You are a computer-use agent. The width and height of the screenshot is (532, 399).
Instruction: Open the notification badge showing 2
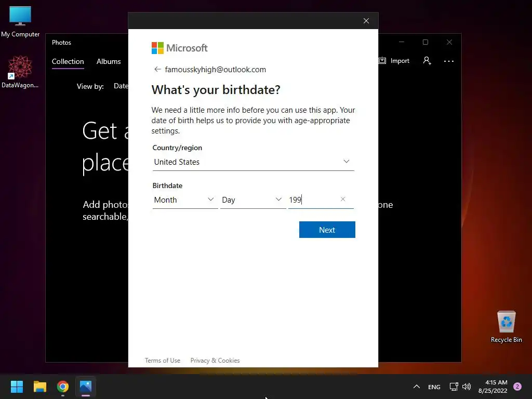point(517,387)
